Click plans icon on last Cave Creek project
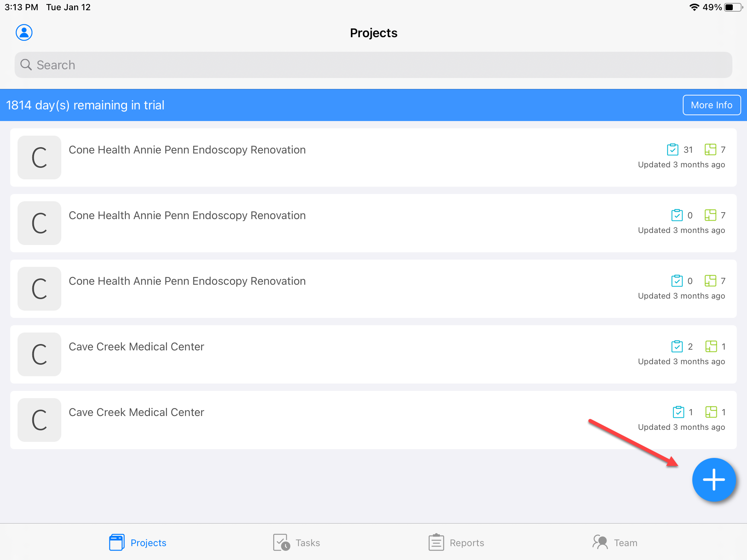 pyautogui.click(x=711, y=412)
